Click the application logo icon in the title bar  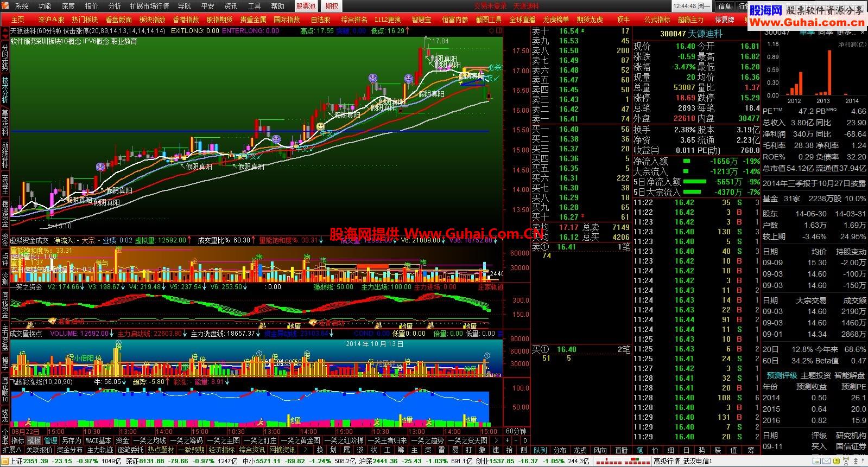click(x=5, y=6)
